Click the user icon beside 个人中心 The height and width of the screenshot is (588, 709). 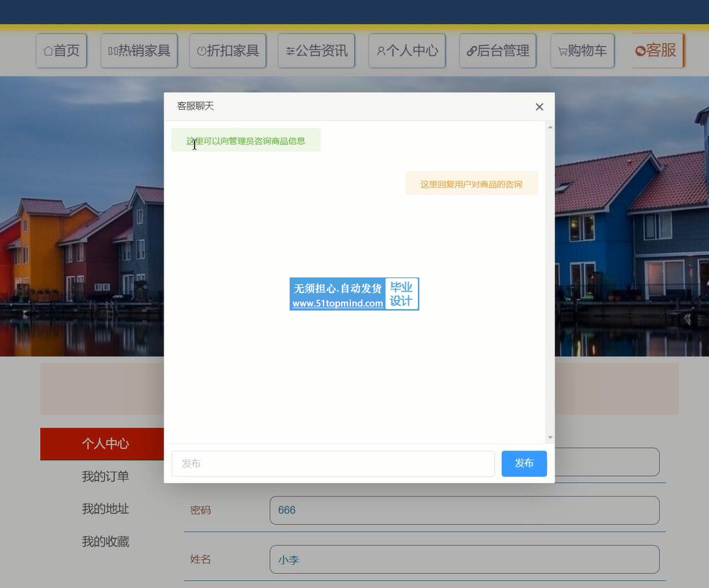pos(381,51)
